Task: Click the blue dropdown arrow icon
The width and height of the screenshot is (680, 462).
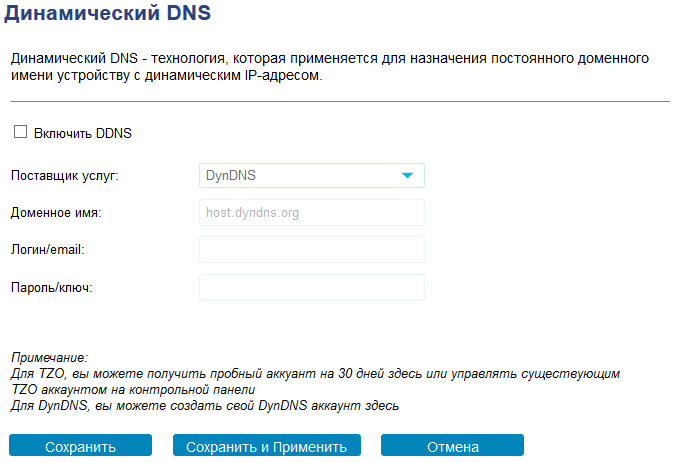Action: pyautogui.click(x=407, y=176)
